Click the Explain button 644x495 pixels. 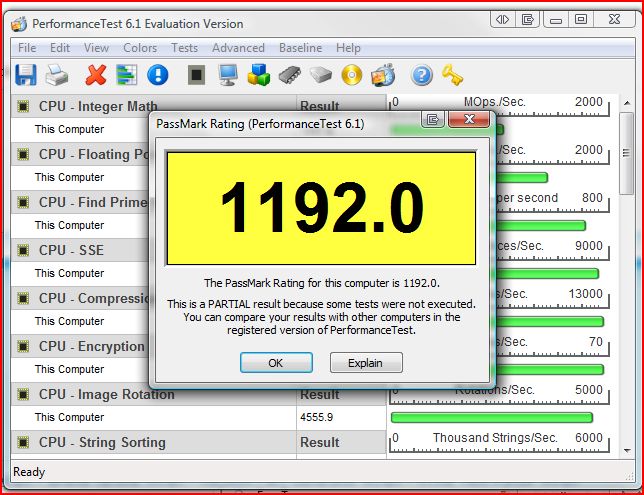click(x=366, y=363)
